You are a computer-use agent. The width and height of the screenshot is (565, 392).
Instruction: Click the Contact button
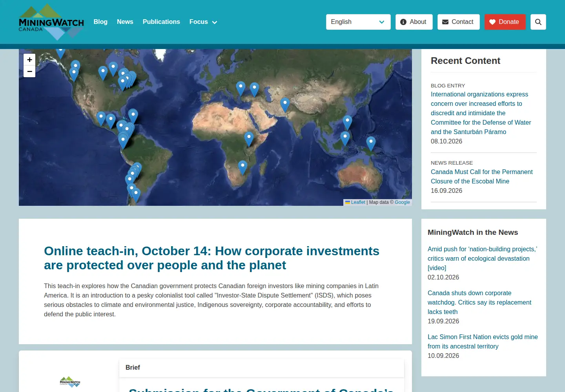click(x=458, y=22)
